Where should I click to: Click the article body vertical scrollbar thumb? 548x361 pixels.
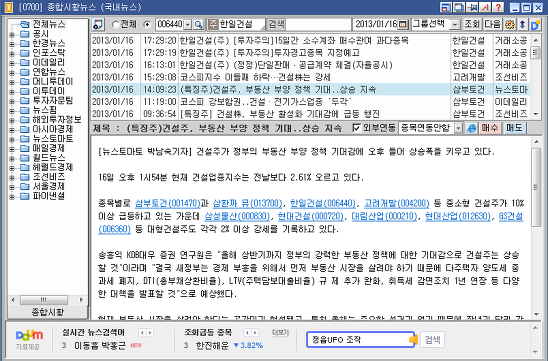tap(536, 188)
